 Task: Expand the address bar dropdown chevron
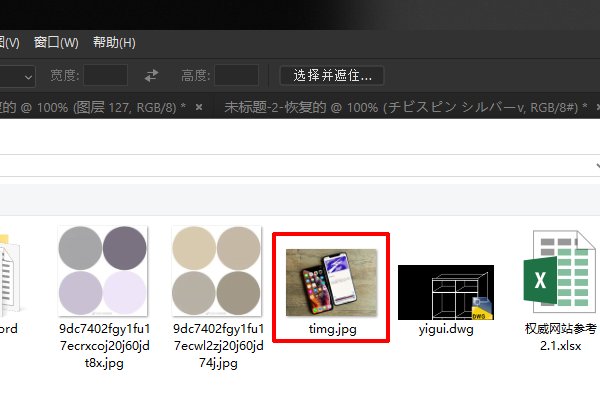tap(596, 166)
